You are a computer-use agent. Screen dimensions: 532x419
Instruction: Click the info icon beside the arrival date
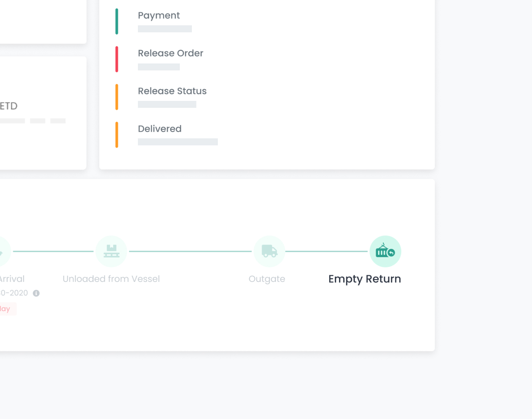coord(36,293)
